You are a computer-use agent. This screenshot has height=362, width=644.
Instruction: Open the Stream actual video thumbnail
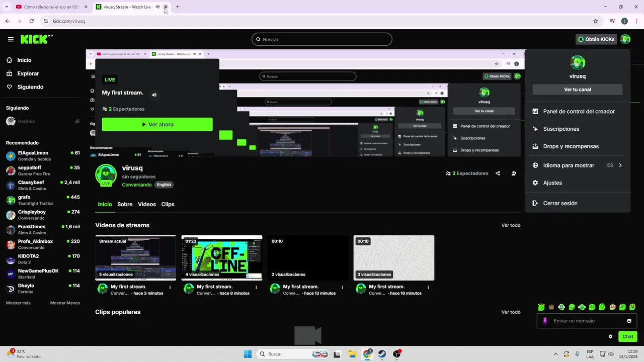tap(136, 258)
